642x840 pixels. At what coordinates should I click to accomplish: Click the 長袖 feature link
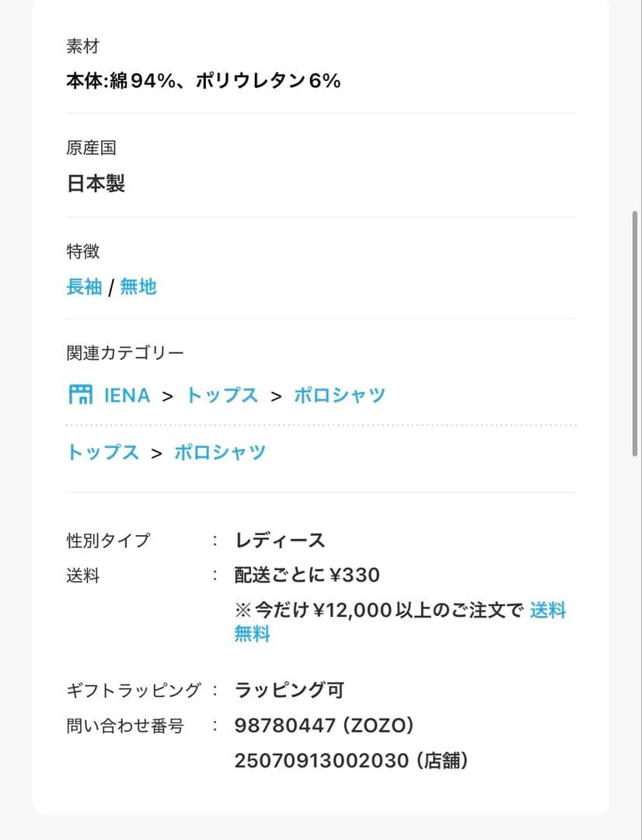coord(84,287)
